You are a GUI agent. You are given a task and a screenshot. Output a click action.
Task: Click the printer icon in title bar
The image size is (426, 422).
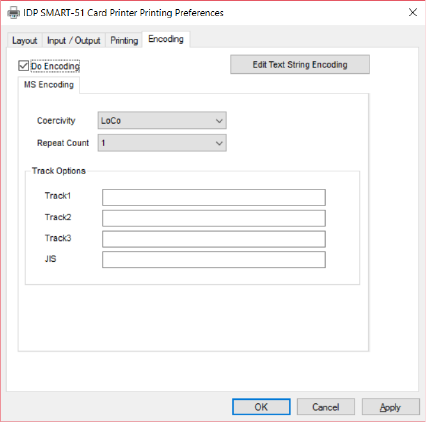14,13
